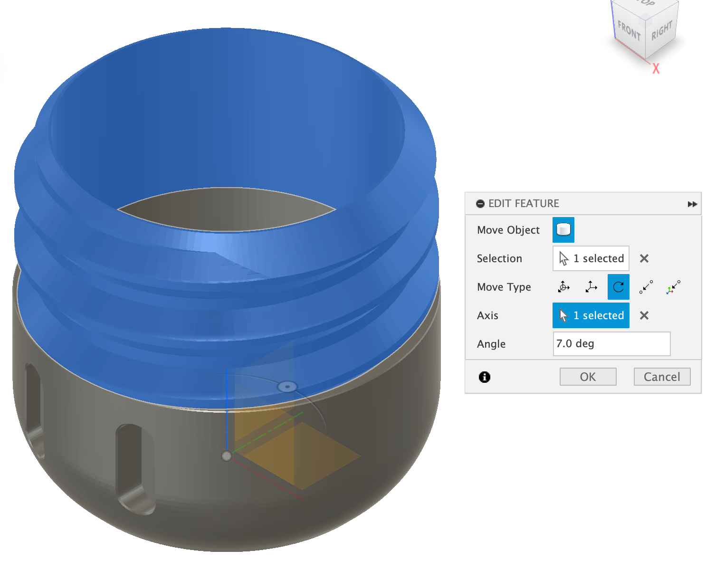Confirm the move with OK
706x588 pixels.
588,377
